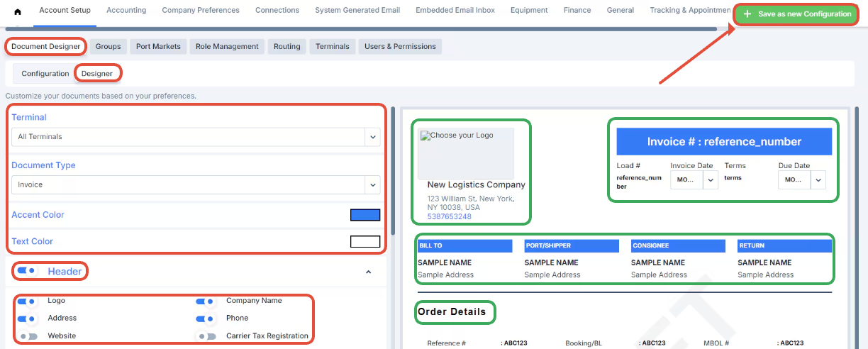Click Save as new Configuration button
The height and width of the screenshot is (349, 868).
tap(797, 14)
